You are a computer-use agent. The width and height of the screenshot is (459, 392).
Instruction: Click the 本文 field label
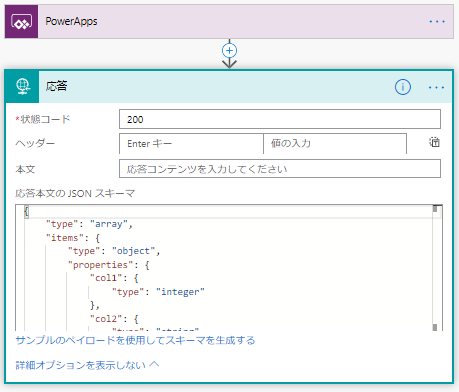click(25, 169)
